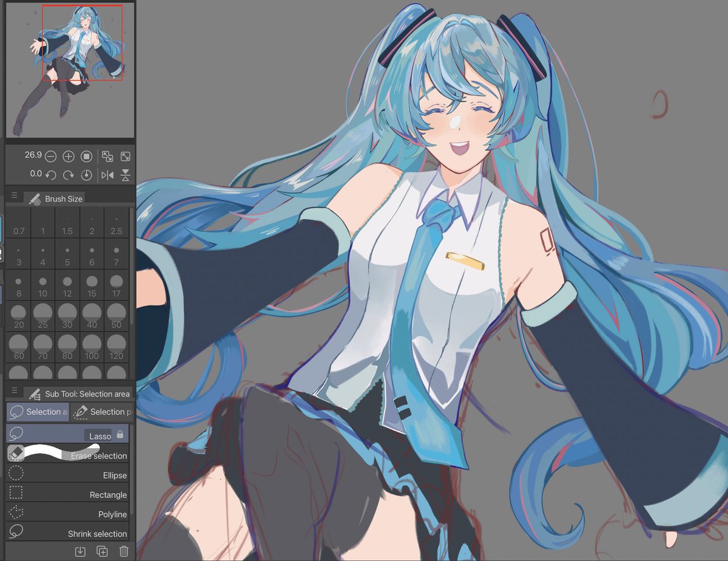Image resolution: width=728 pixels, height=561 pixels.
Task: Switch to the Selection area group tab
Action: pos(38,412)
